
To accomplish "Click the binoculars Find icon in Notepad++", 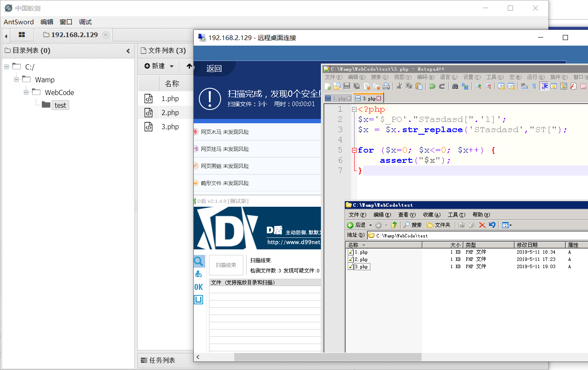I will click(x=455, y=86).
